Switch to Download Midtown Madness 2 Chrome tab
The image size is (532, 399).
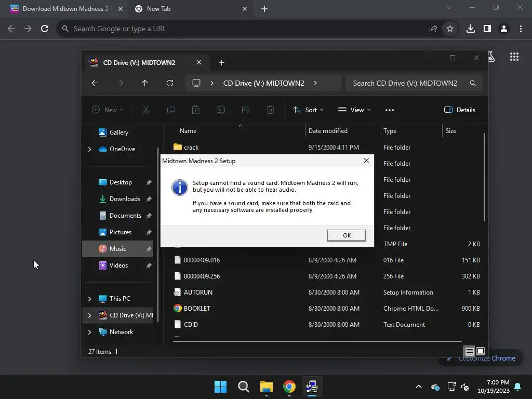click(x=66, y=9)
